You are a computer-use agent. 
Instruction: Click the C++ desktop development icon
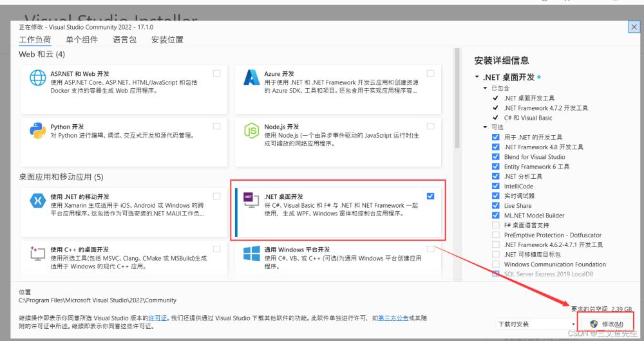(38, 253)
